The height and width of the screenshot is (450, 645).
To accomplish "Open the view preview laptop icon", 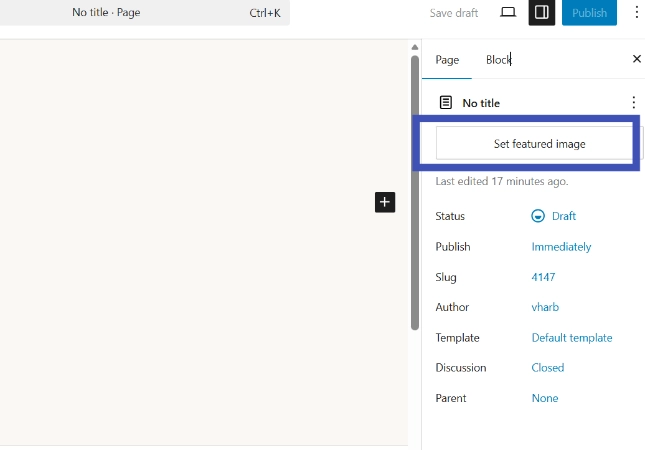I will point(508,12).
